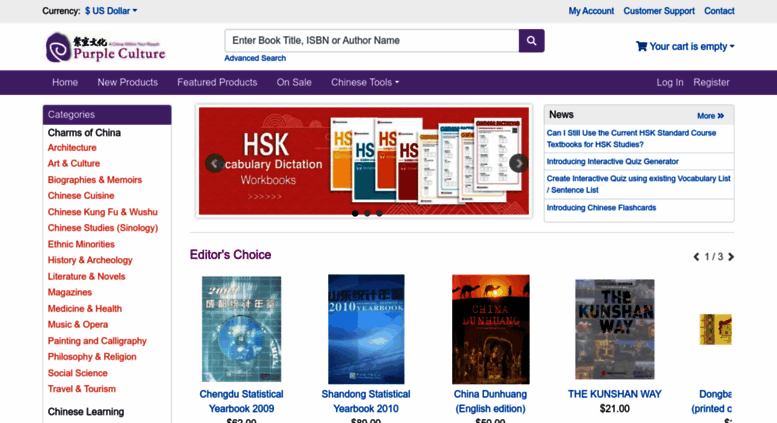Focus the book title search field
The height and width of the screenshot is (423, 777).
pos(372,41)
